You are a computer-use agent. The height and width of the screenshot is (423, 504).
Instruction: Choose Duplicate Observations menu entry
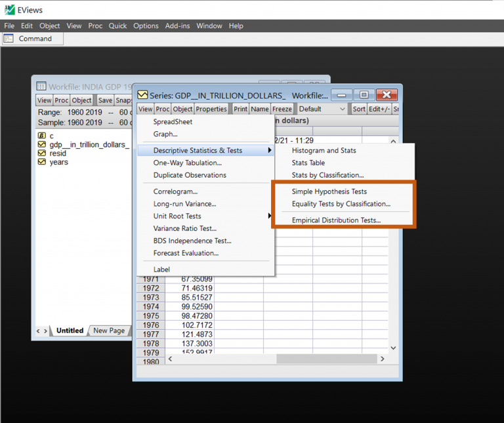coord(205,175)
